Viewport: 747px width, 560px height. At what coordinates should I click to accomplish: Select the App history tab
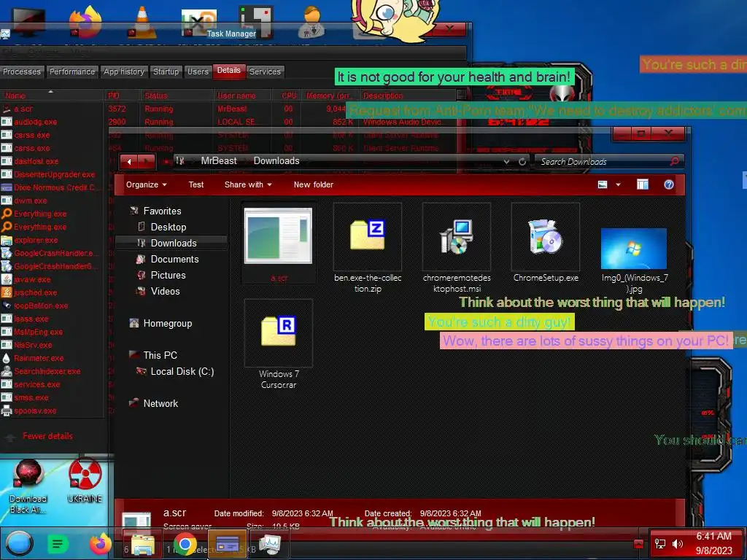pyautogui.click(x=124, y=71)
